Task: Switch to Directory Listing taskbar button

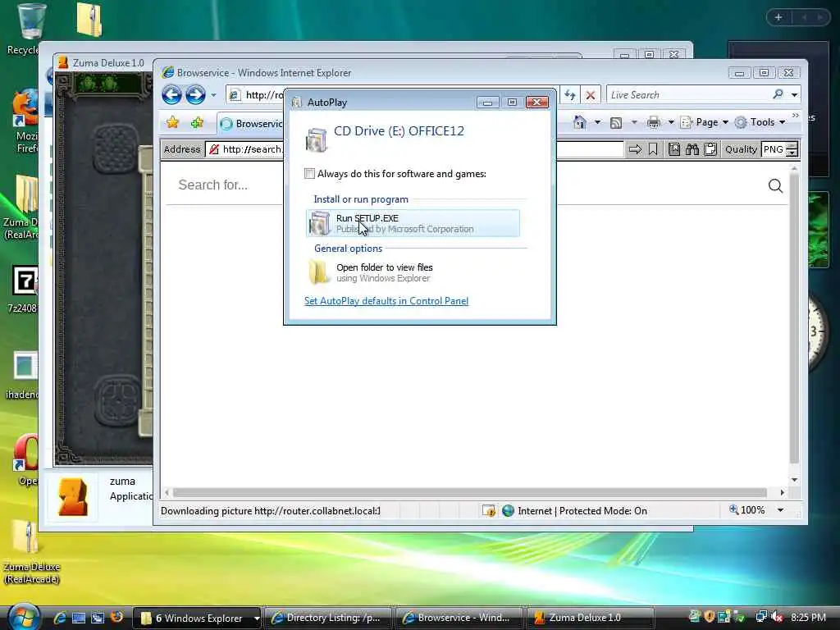Action: [x=328, y=619]
